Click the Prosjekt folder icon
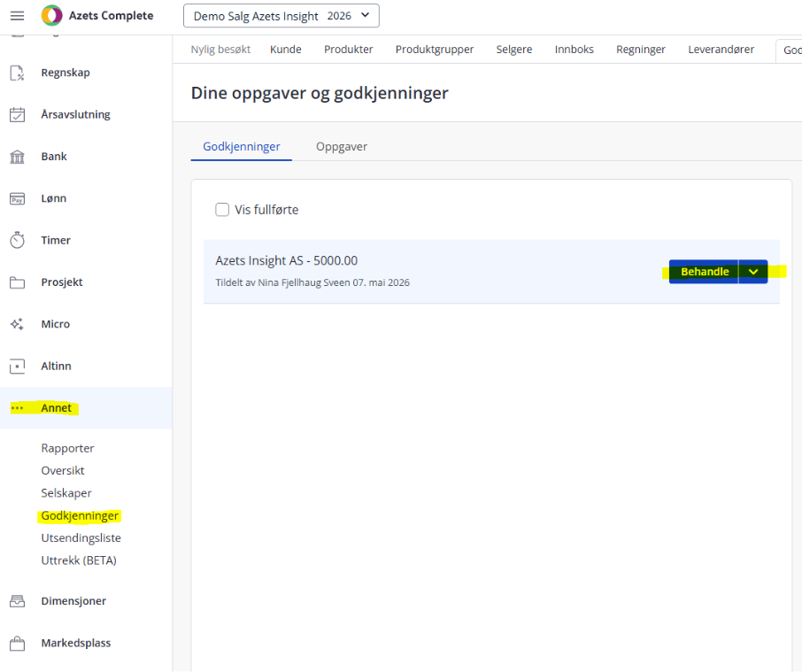Viewport: 802px width, 672px height. click(17, 282)
